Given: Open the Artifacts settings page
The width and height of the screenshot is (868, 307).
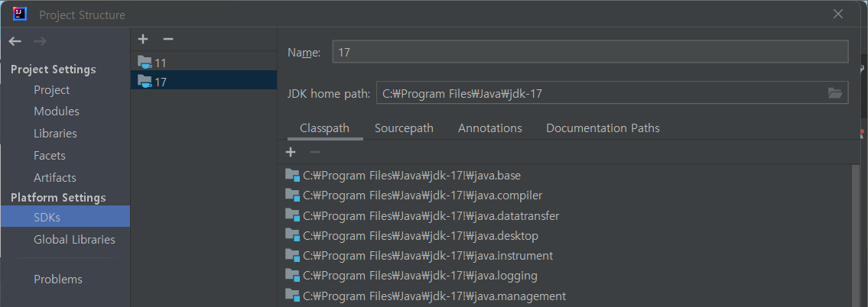Looking at the screenshot, I should (55, 178).
